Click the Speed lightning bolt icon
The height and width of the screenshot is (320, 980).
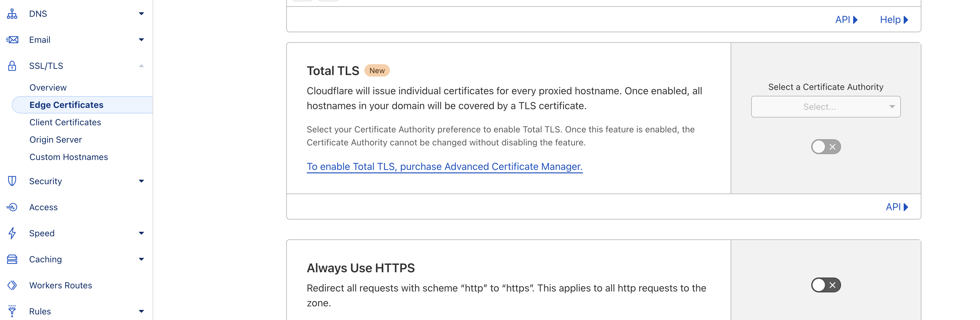(12, 233)
